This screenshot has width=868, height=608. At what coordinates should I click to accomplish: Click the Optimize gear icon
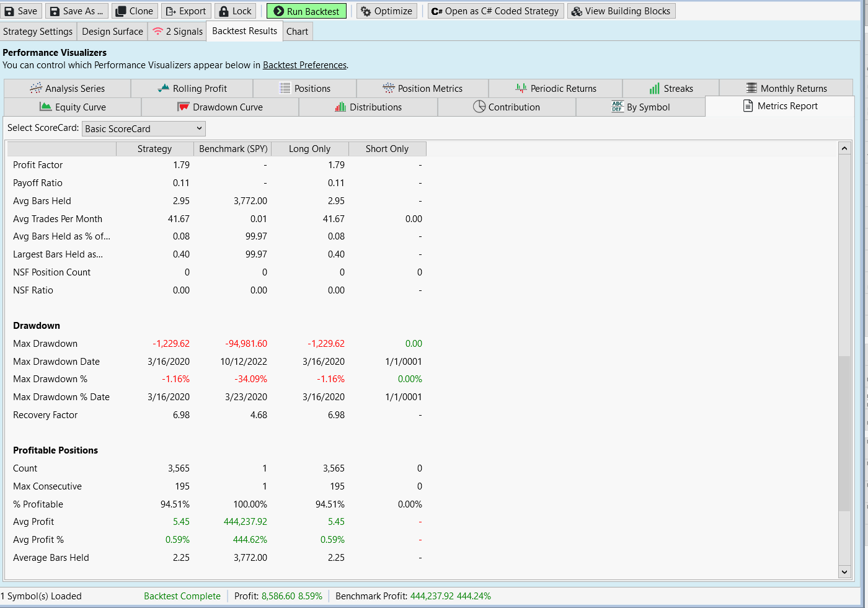366,11
